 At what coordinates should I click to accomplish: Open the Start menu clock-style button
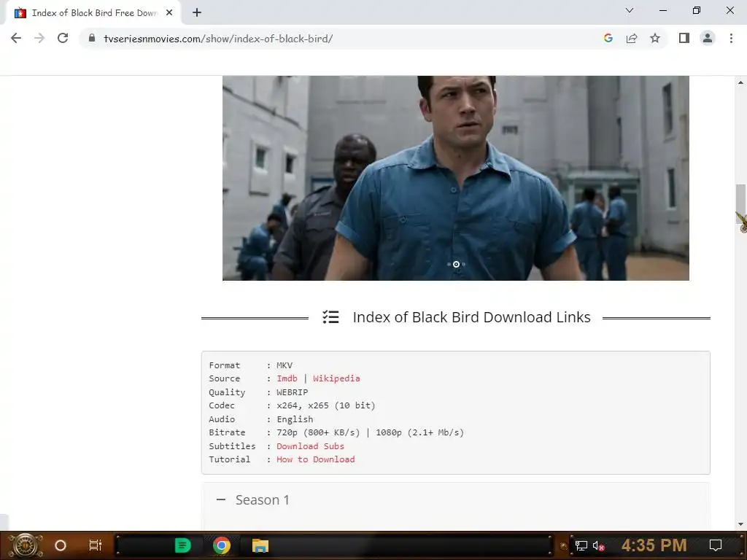click(26, 545)
